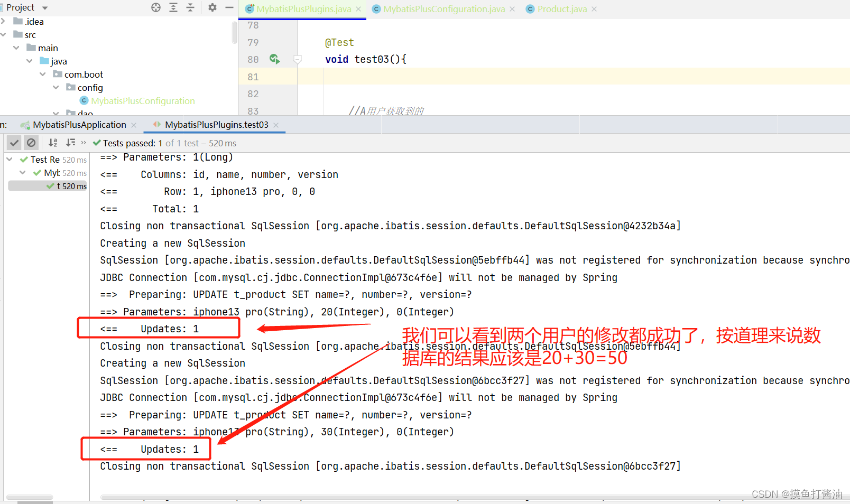Open MybatisPlusConfiguration class in project tree

pos(137,101)
